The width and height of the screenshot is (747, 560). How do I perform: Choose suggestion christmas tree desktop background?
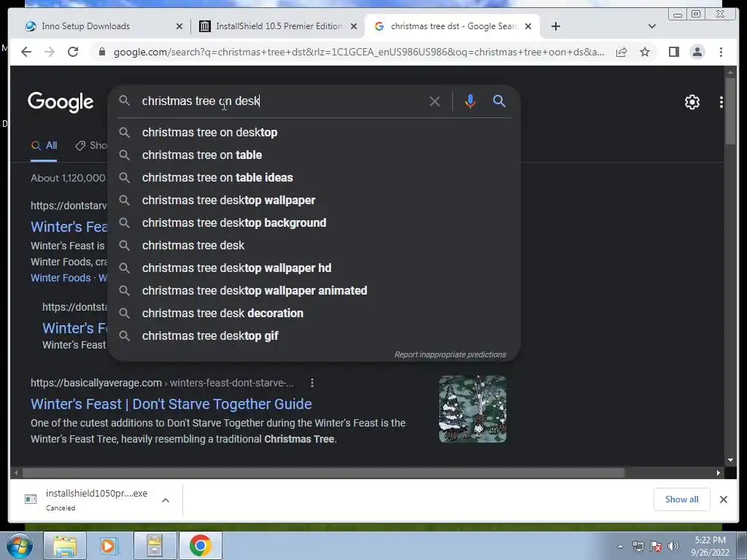pos(314,223)
